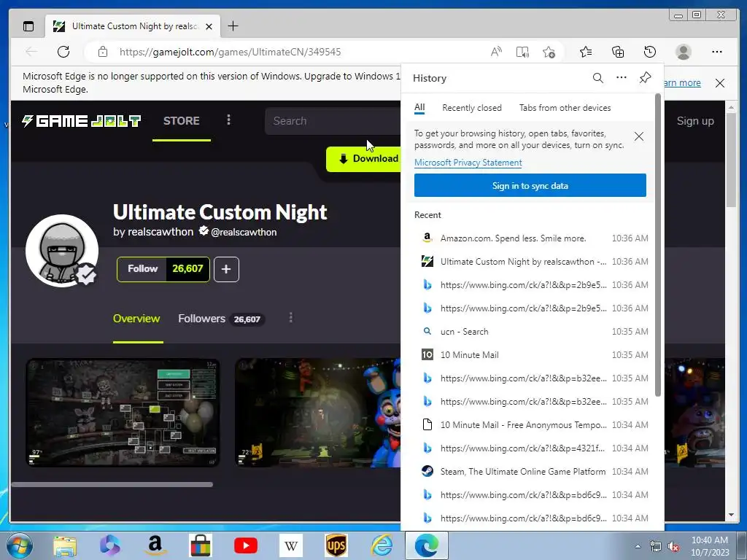Click the Game Jolt Search field
747x560 pixels.
(x=333, y=121)
